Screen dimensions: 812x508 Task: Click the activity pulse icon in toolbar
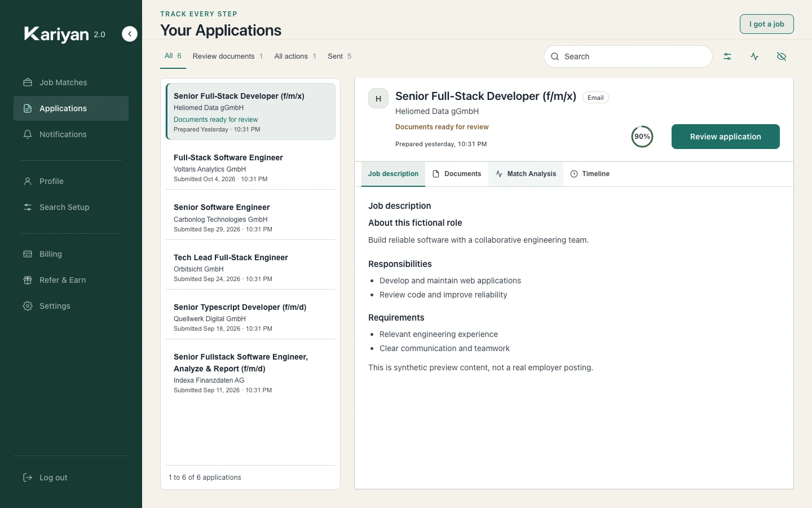[x=754, y=56]
